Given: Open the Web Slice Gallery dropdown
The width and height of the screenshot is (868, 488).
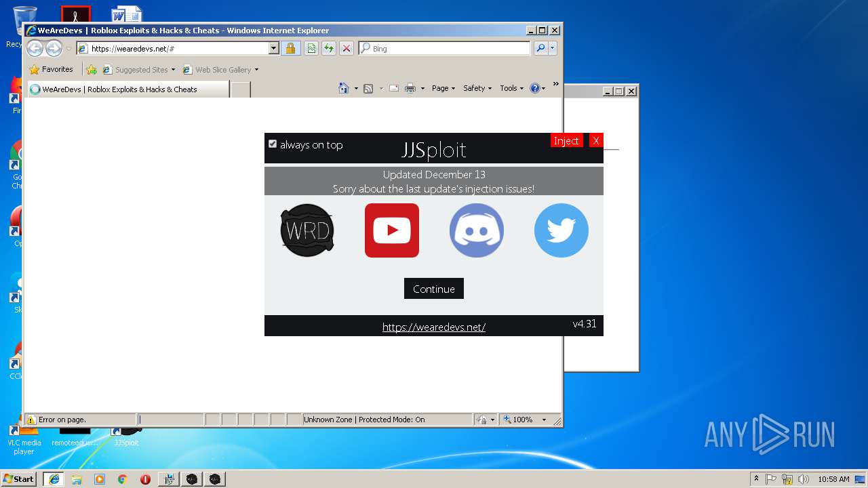Looking at the screenshot, I should (221, 70).
